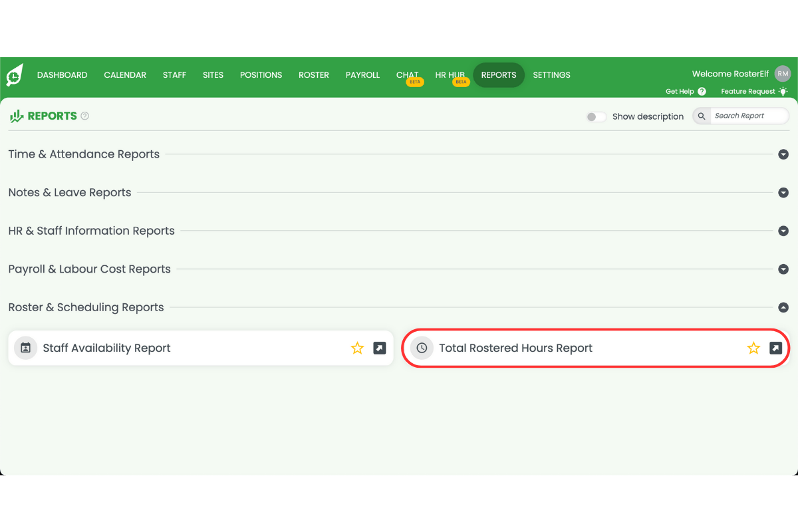Expand Payroll & Labour Cost Reports section
The width and height of the screenshot is (798, 532).
coord(783,269)
